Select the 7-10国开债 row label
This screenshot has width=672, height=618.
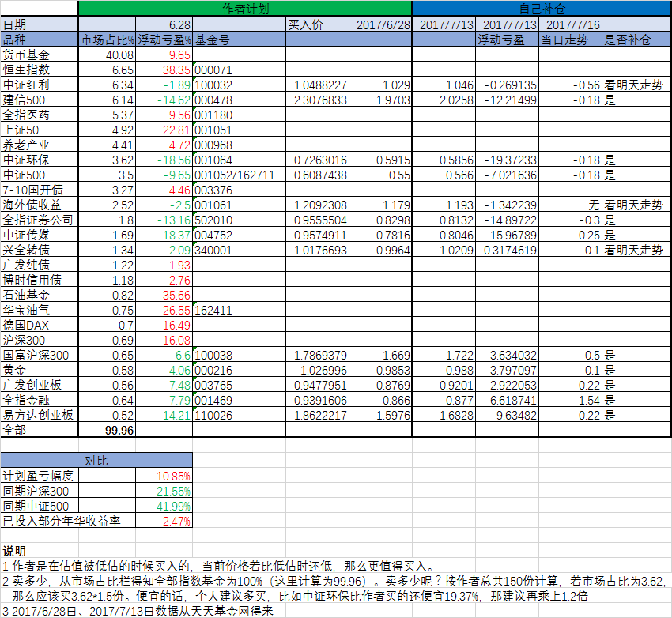pos(39,190)
